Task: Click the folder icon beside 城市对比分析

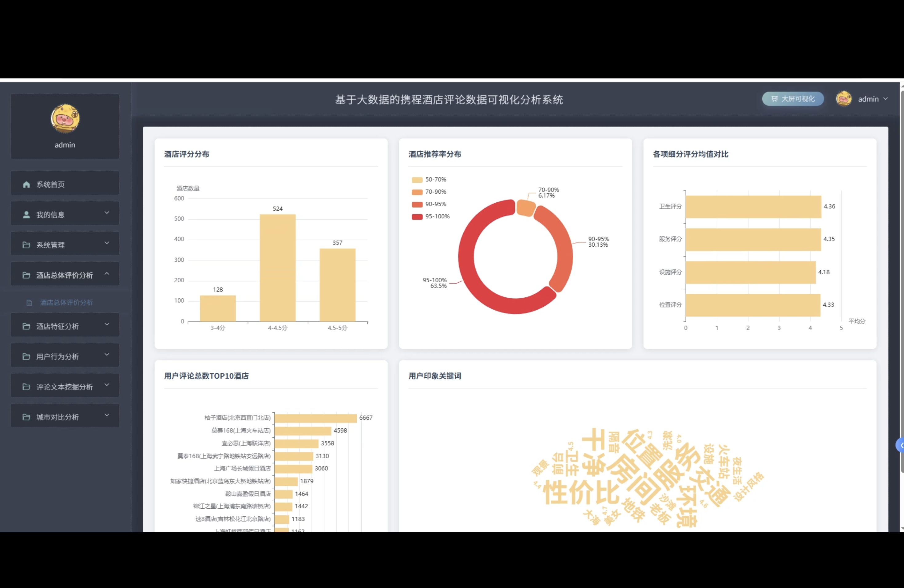Action: coord(26,417)
